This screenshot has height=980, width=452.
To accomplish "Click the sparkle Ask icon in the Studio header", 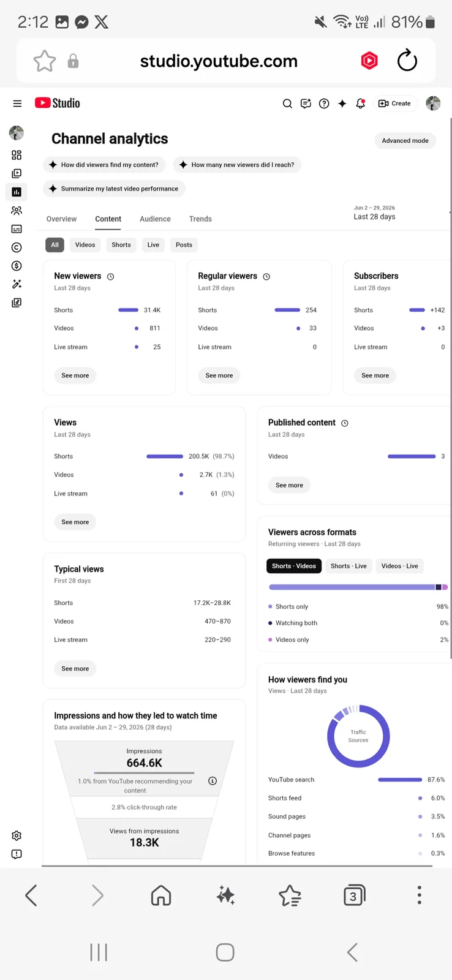I will click(342, 104).
